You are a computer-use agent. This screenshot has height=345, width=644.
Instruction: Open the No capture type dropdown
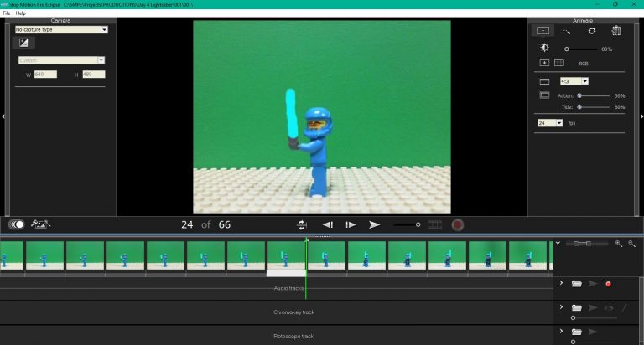(x=61, y=29)
